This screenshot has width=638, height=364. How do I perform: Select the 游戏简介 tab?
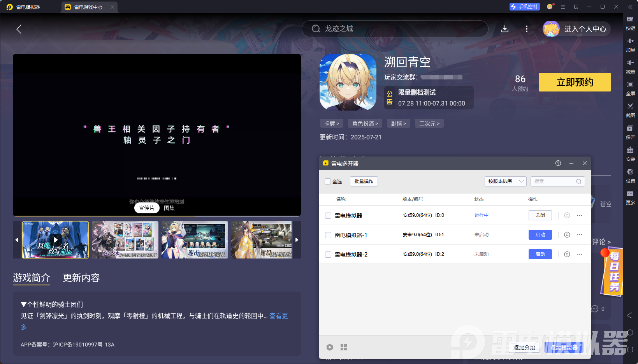(32, 278)
